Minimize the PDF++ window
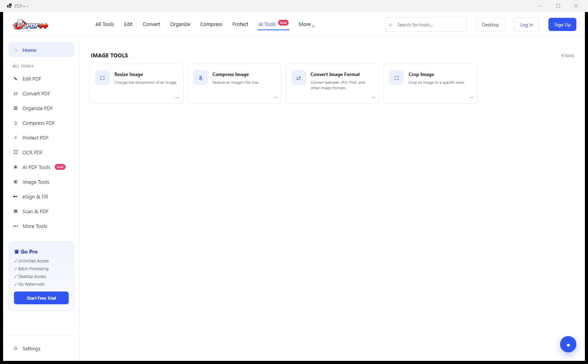588x364 pixels. (541, 6)
